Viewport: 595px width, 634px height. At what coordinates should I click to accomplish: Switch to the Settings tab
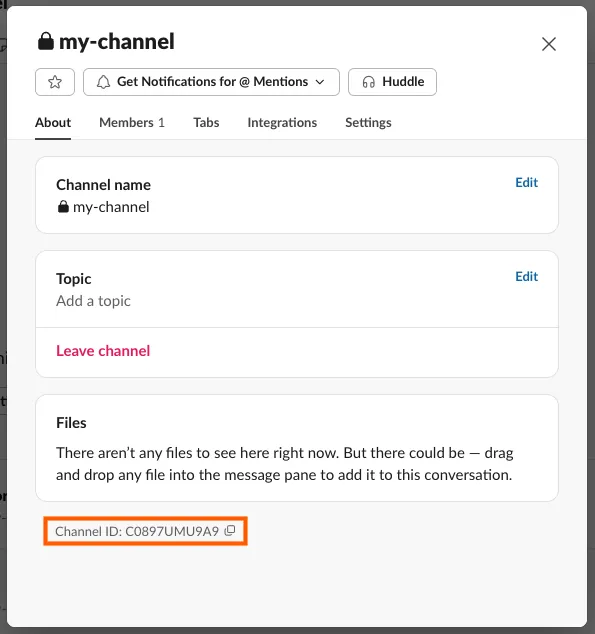pyautogui.click(x=368, y=123)
